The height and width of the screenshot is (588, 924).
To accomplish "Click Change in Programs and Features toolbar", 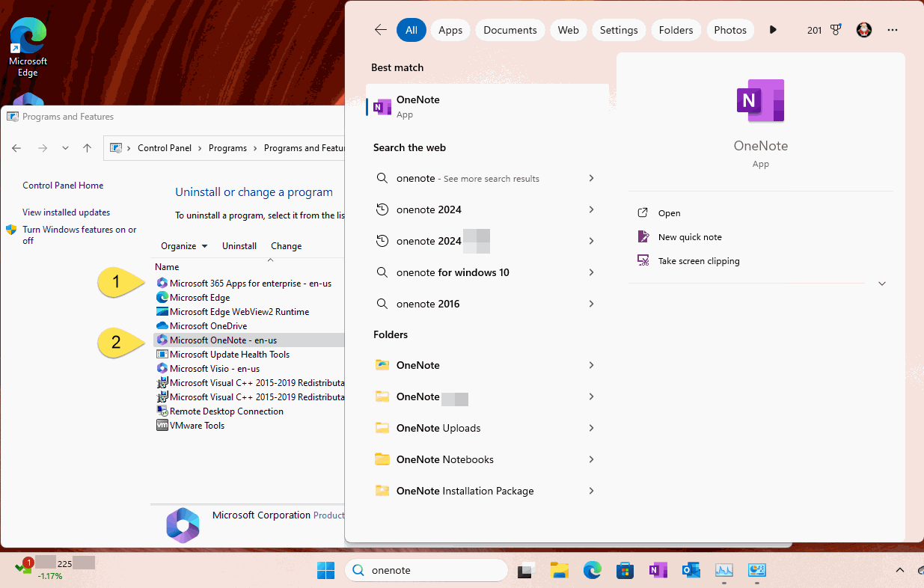I will point(287,245).
